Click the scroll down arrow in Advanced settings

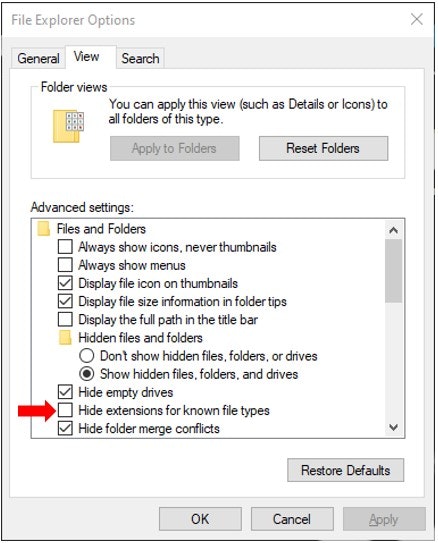tap(393, 427)
